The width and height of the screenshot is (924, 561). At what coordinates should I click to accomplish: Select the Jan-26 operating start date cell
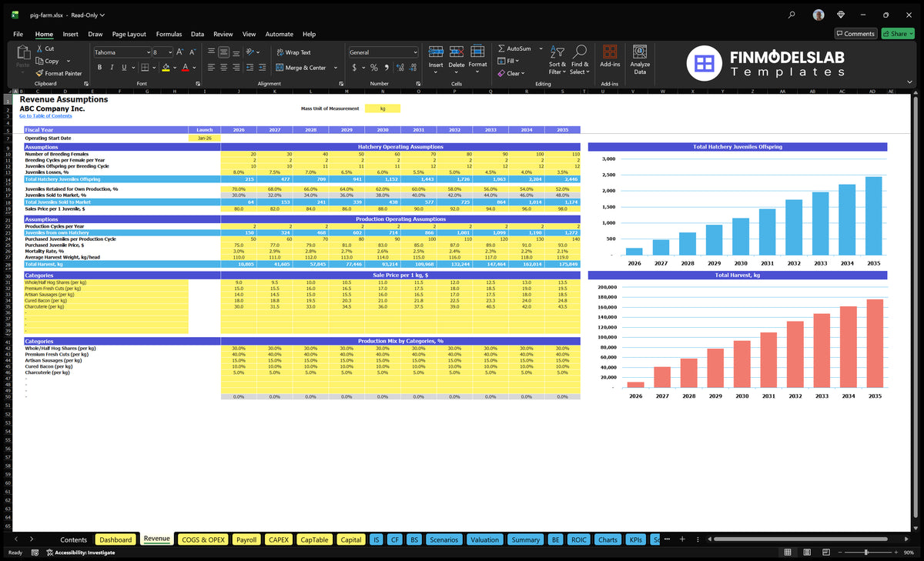(204, 138)
